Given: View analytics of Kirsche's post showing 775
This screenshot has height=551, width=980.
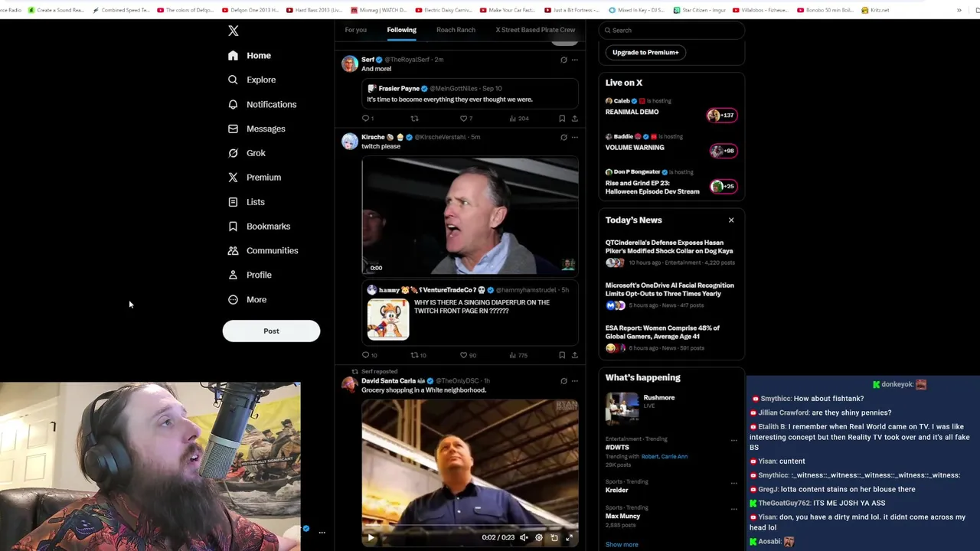Looking at the screenshot, I should (x=519, y=355).
